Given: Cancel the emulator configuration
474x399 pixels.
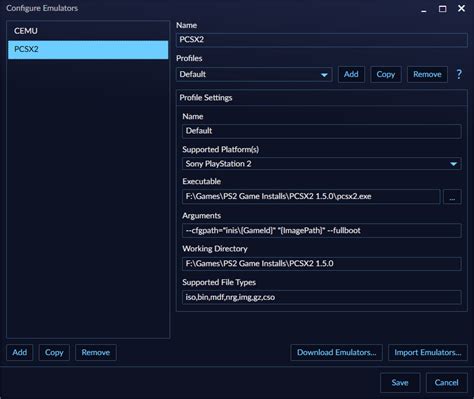Looking at the screenshot, I should [446, 382].
